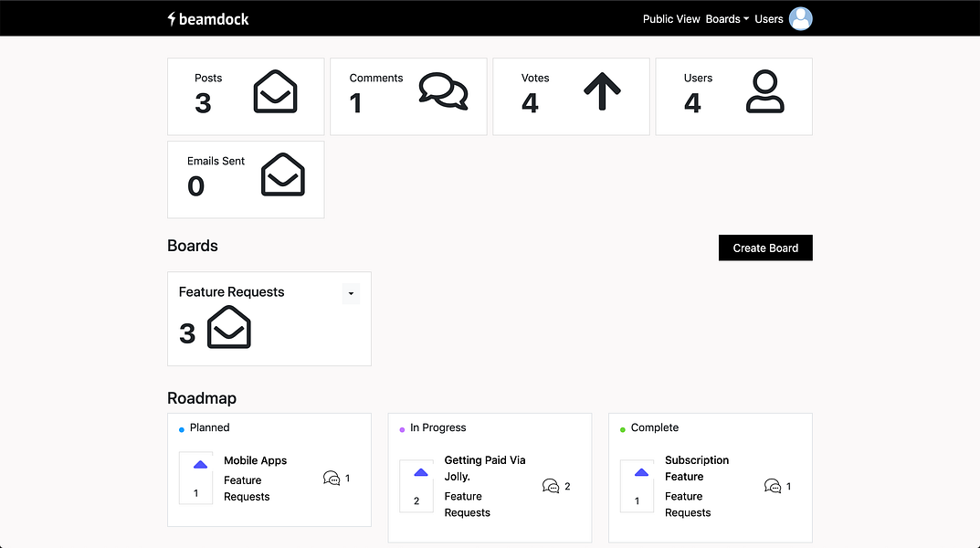Click the Boards section heading

[193, 246]
